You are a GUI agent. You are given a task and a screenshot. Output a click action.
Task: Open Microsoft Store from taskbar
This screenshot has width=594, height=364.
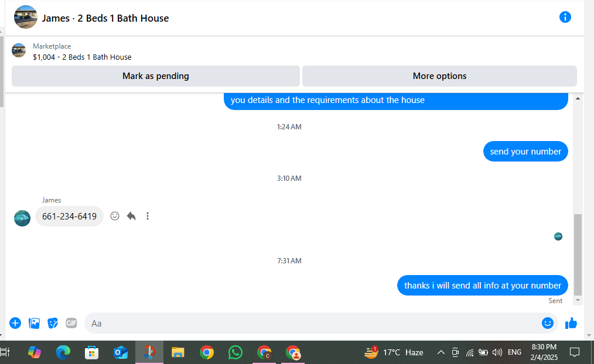point(91,352)
